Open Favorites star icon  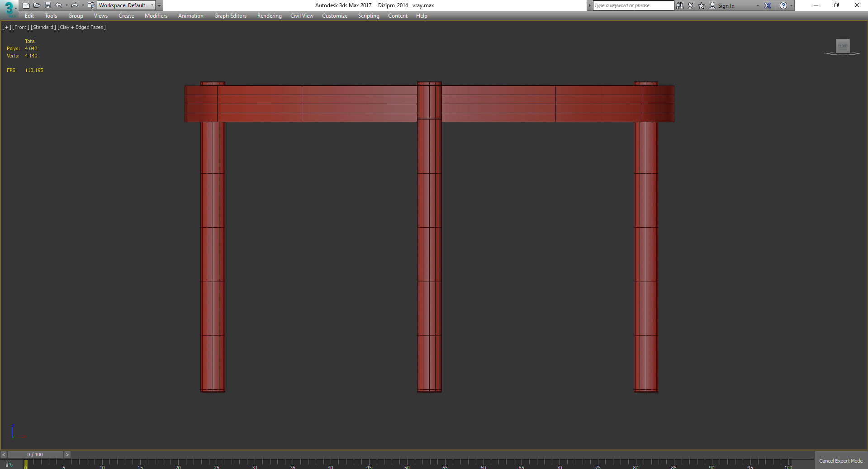tap(701, 5)
